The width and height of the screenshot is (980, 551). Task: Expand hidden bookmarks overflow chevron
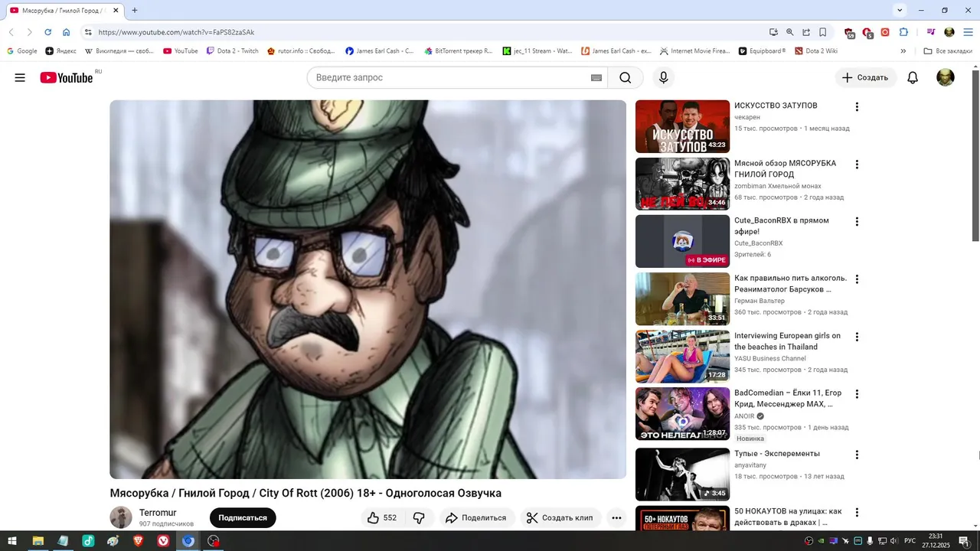903,51
